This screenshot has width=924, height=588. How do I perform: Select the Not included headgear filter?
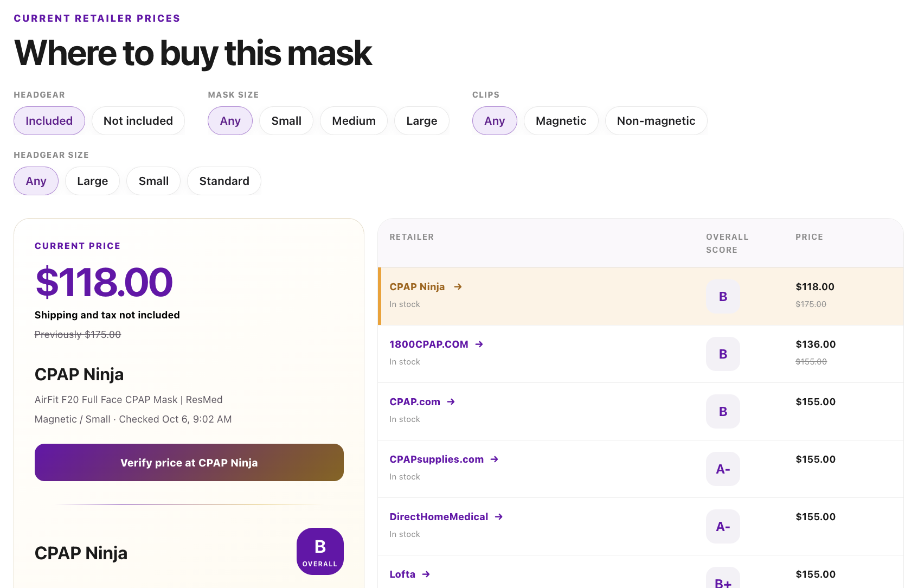(x=138, y=120)
